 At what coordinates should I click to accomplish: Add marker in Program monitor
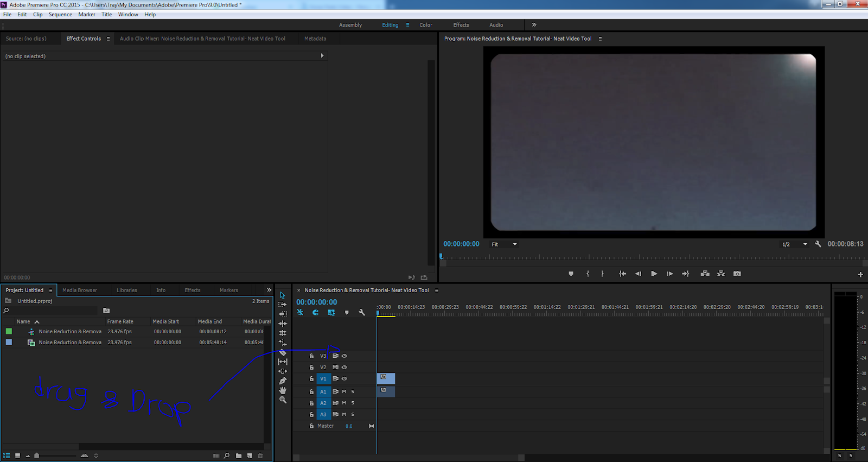click(571, 274)
